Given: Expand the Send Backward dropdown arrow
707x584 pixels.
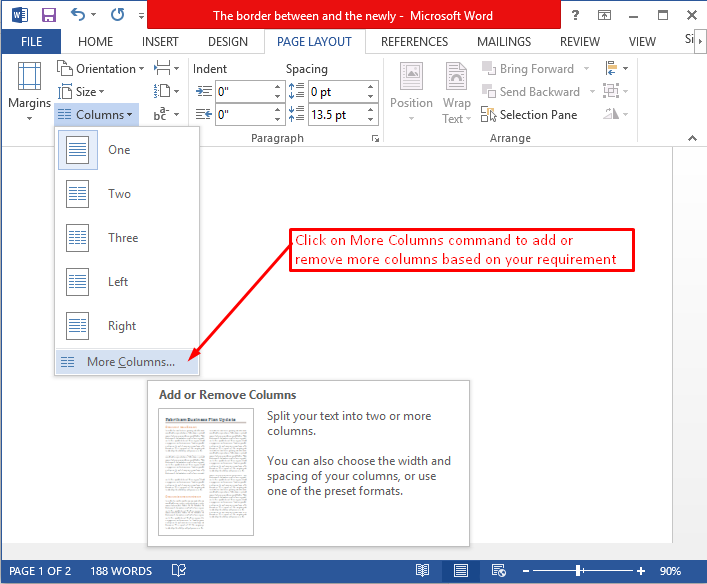Looking at the screenshot, I should click(592, 92).
